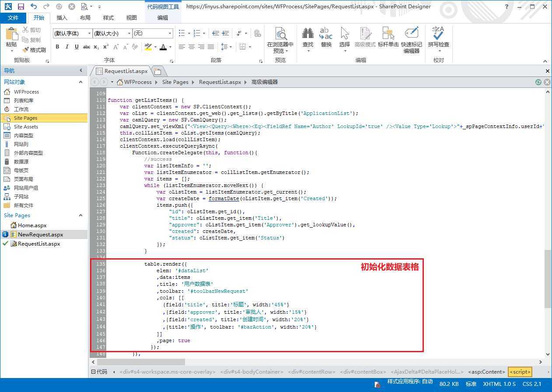Open Replace (替换)

(x=326, y=38)
